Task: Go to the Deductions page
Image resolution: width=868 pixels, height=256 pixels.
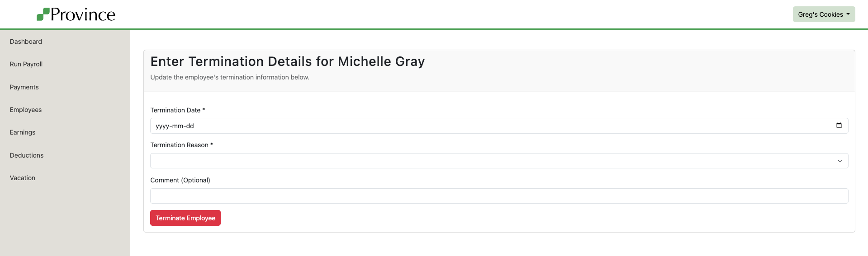Action: click(x=27, y=155)
